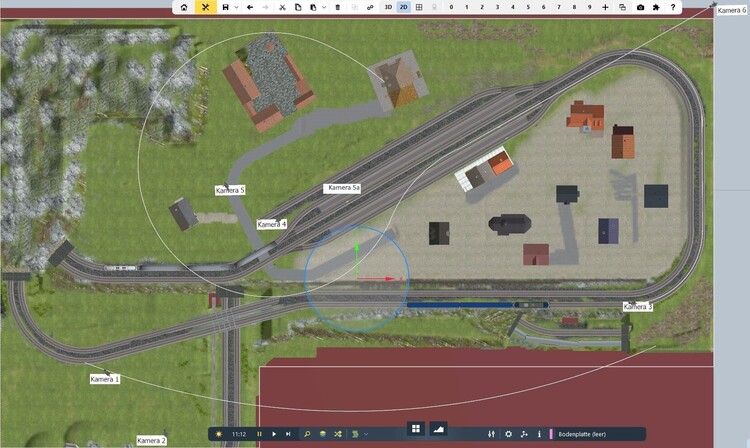Select layer 6 in the top toolbar
Viewport: 750px width, 448px height.
pos(543,7)
